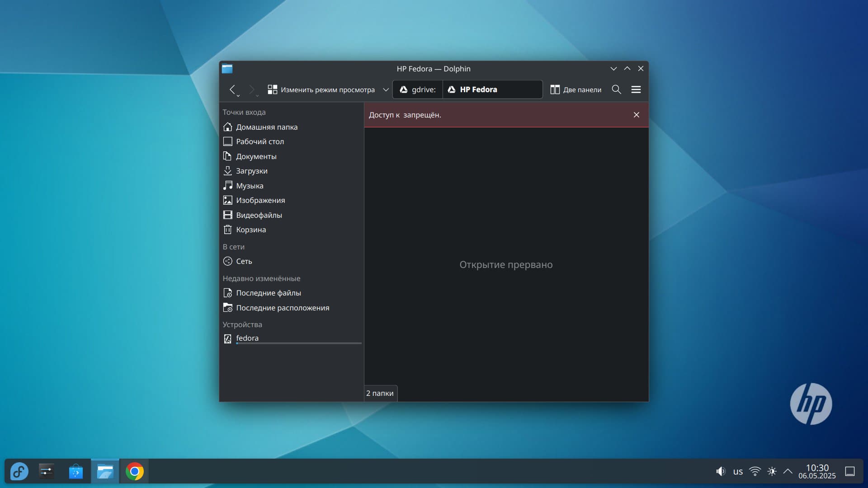868x488 pixels.
Task: Select Сеть network place
Action: (292, 261)
